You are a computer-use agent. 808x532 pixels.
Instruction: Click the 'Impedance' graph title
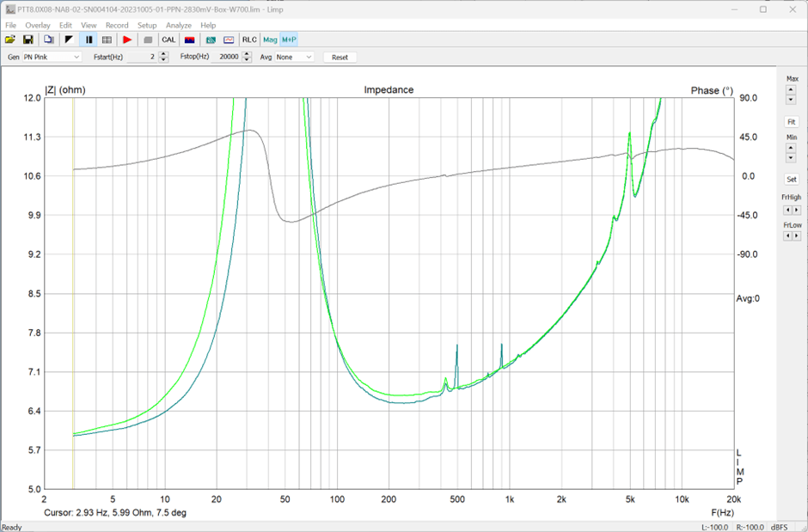pyautogui.click(x=389, y=89)
